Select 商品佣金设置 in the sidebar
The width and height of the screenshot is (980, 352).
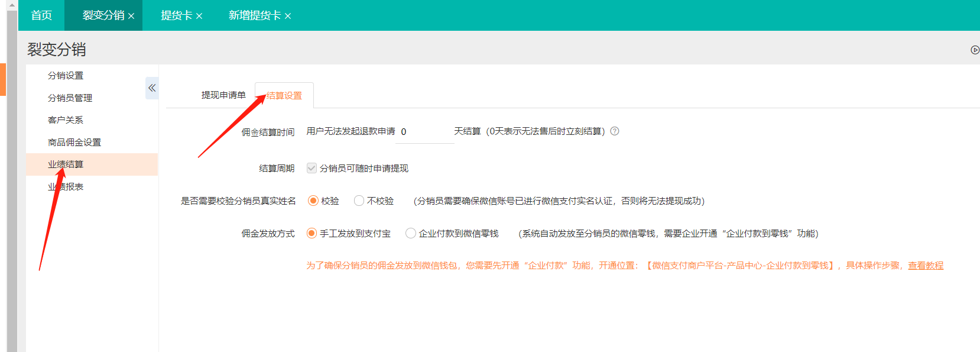coord(74,143)
